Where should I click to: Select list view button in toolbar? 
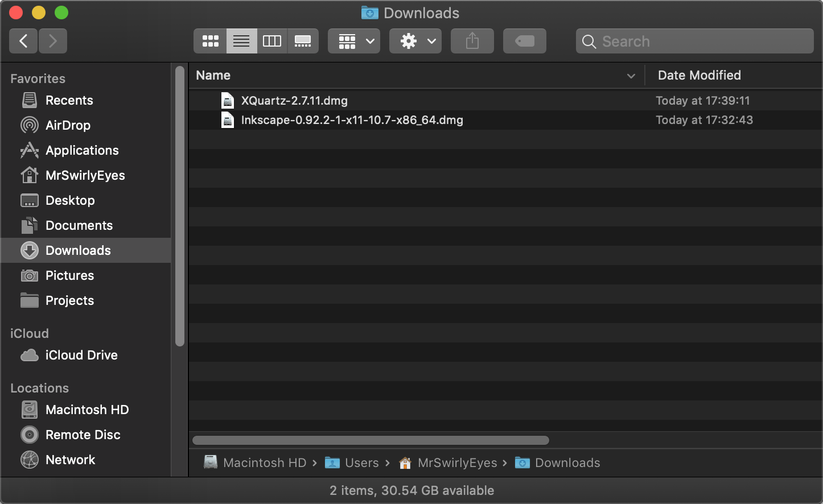[x=241, y=41]
